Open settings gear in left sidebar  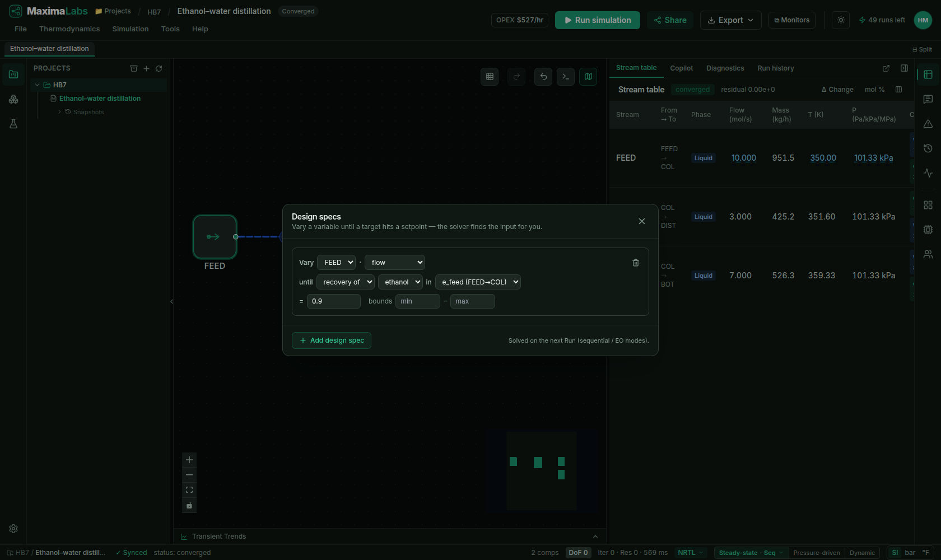click(13, 529)
